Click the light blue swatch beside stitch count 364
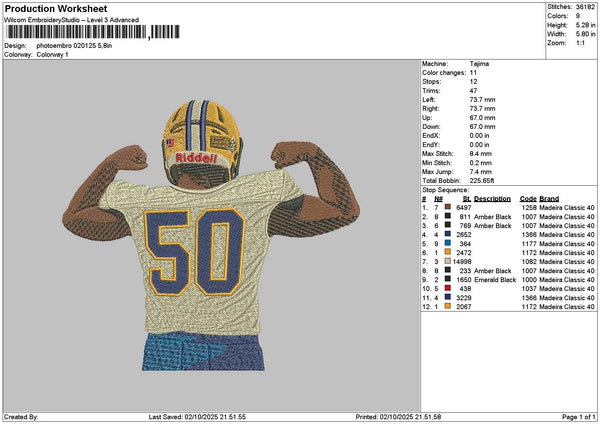This screenshot has width=600, height=424. click(447, 243)
